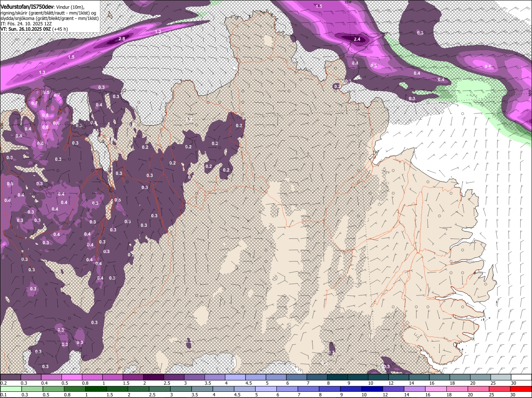This screenshot has width=532, height=398.
Task: Click the top-row legend swatch starting at 0.2
Action: point(10,377)
